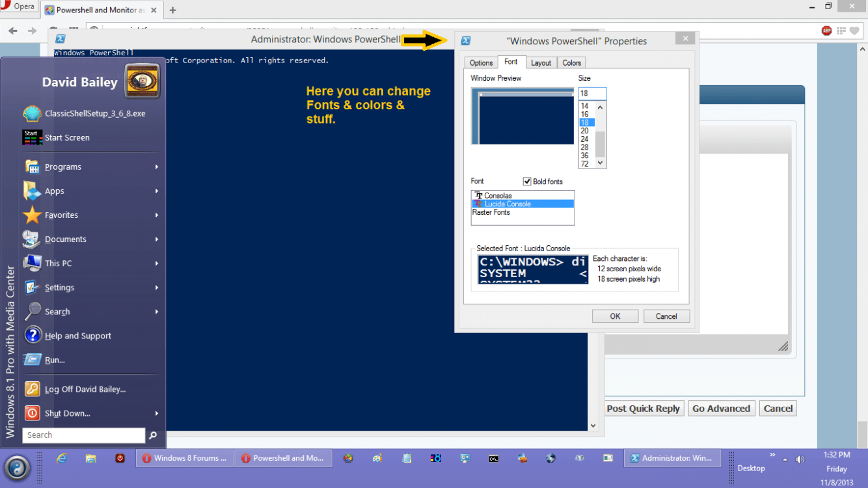868x488 pixels.
Task: Open the Opera menu button
Action: click(19, 7)
